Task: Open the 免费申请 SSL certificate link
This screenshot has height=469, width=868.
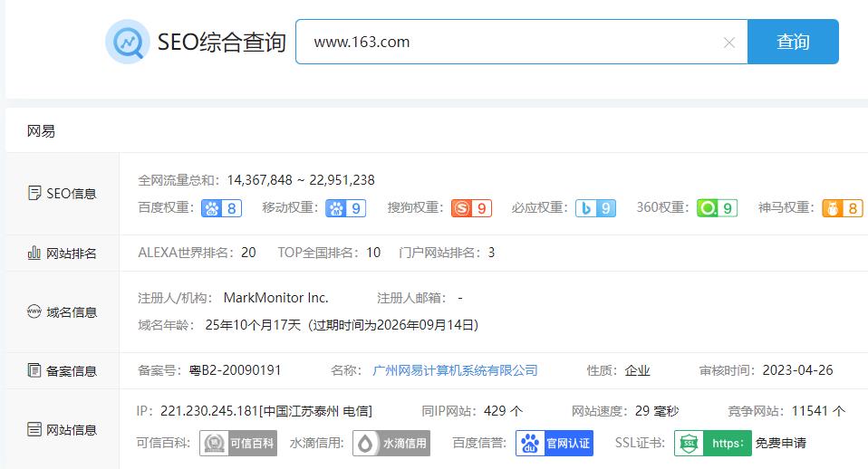Action: (x=780, y=443)
